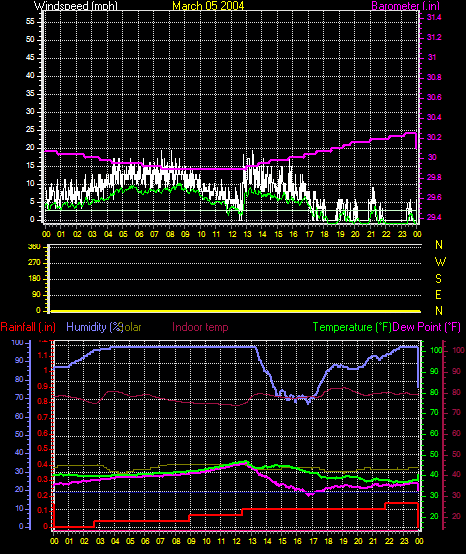Click the Solar legend label
This screenshot has width=466, height=554.
(131, 327)
